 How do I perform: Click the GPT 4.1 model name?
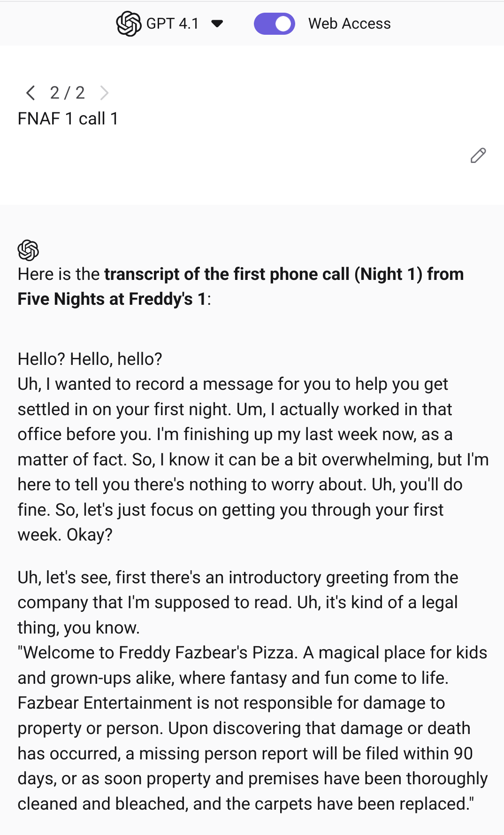pyautogui.click(x=172, y=23)
